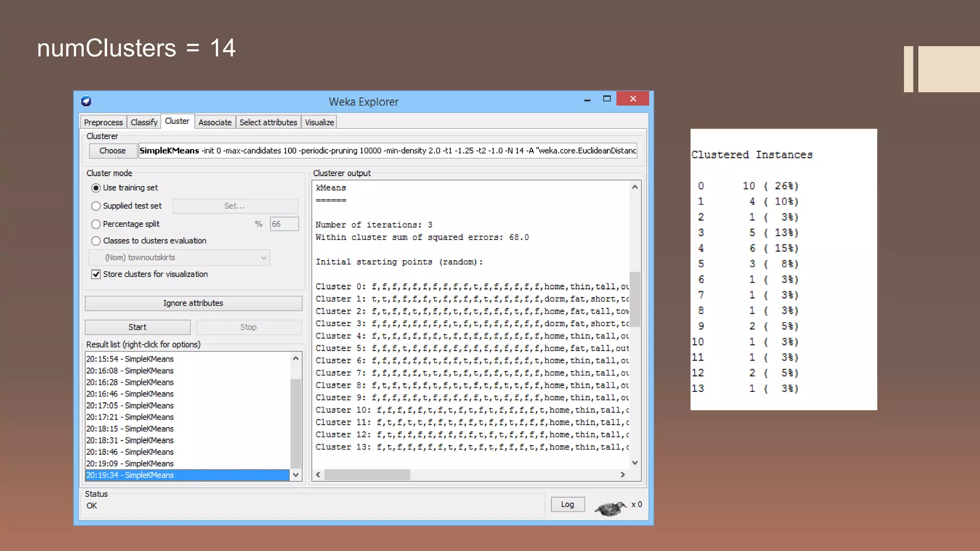The width and height of the screenshot is (980, 551).
Task: Select the Percentage split radio button
Action: [x=96, y=224]
